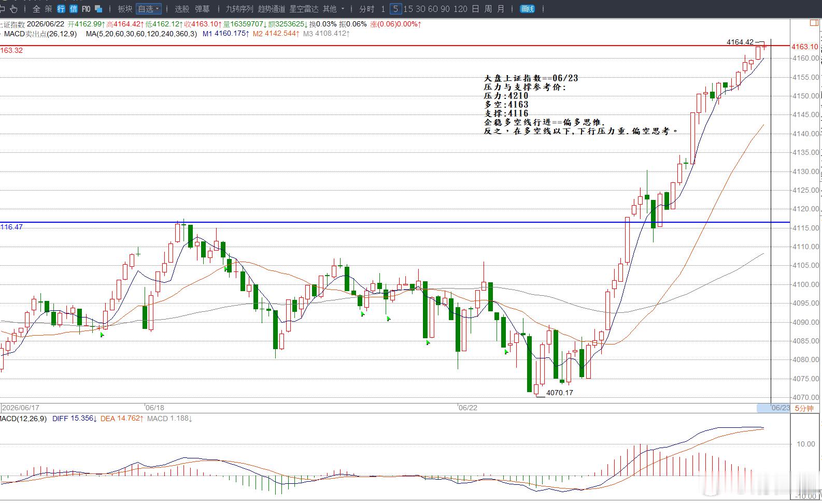The image size is (822, 504).
Task: Apply the 星空雷达 indicator
Action: (304, 9)
